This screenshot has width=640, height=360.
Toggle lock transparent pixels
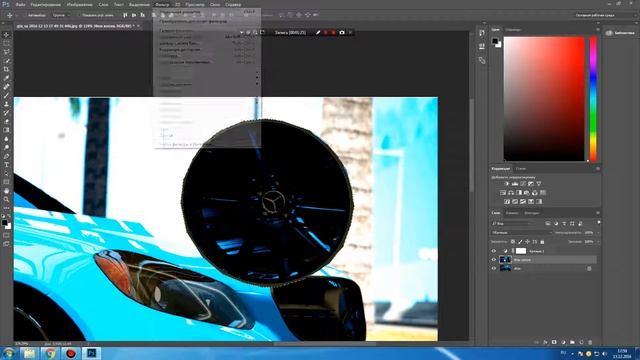[513, 242]
